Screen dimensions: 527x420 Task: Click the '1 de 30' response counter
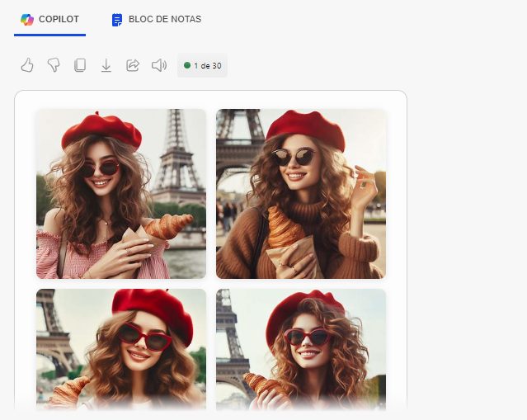tap(202, 65)
